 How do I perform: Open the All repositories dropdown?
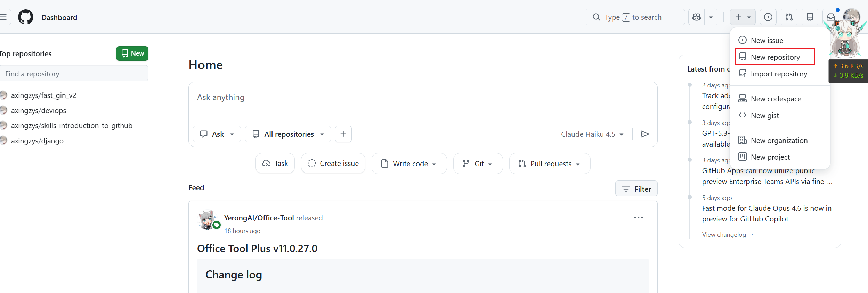(x=288, y=134)
